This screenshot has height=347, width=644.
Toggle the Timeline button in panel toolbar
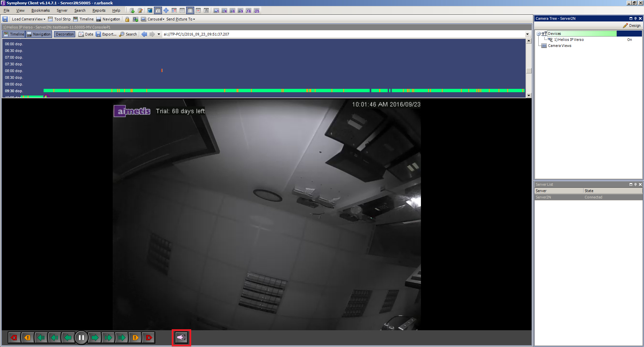click(14, 34)
